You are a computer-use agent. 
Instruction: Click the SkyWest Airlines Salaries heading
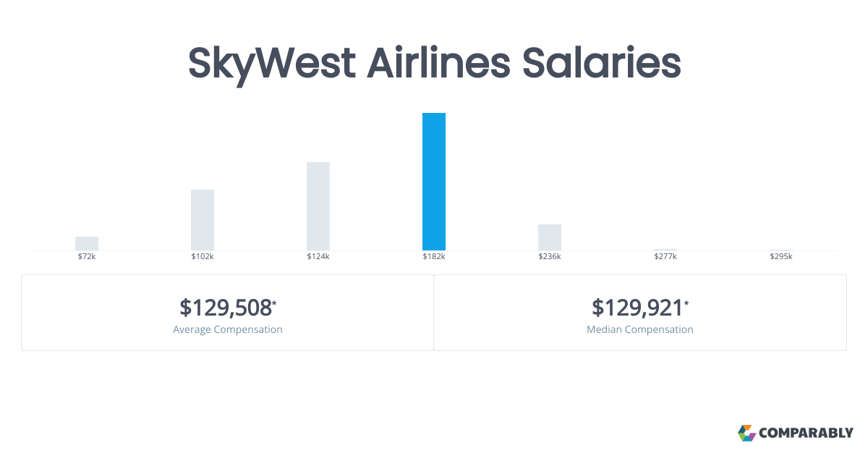point(434,63)
